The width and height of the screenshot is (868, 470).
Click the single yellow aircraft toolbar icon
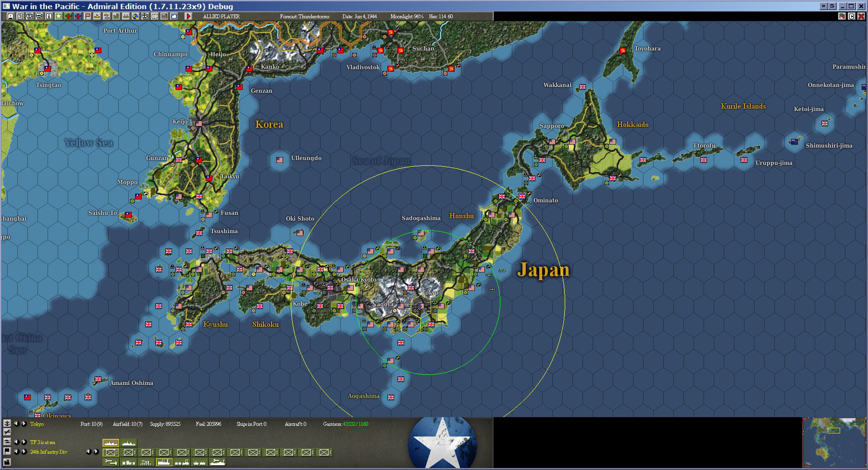click(x=97, y=16)
